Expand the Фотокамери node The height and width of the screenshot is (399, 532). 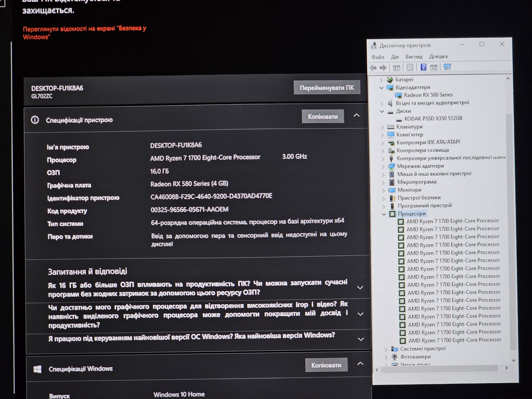coord(386,357)
